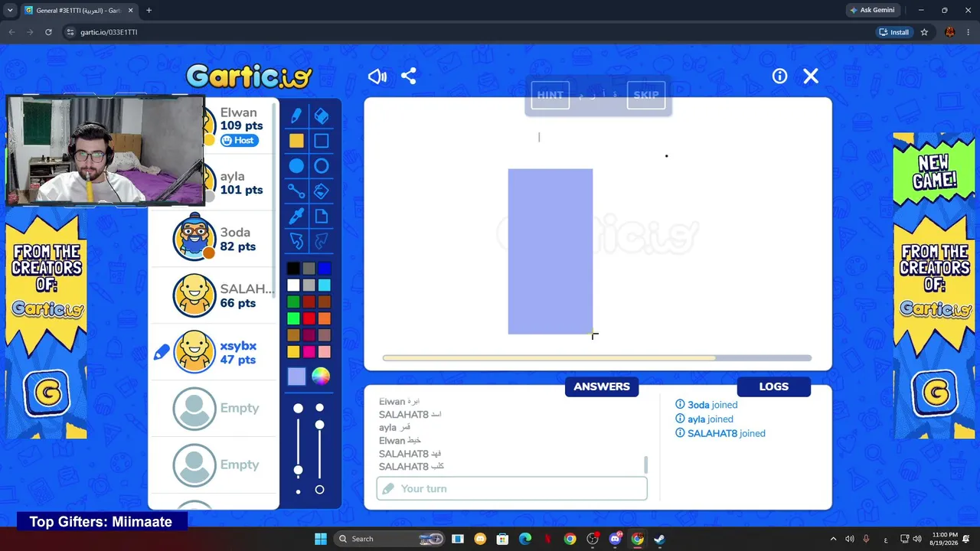
Task: Choose dark gray color swatch
Action: [x=309, y=269]
